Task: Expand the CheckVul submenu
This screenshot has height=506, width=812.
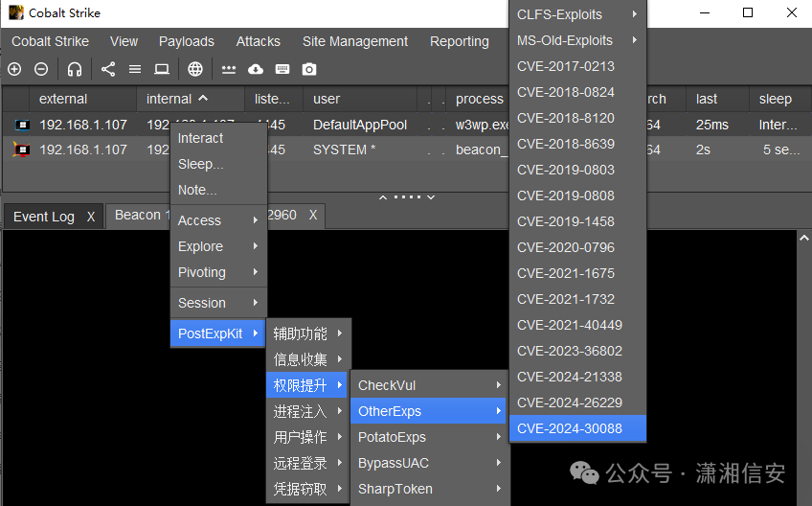Action: (x=430, y=385)
